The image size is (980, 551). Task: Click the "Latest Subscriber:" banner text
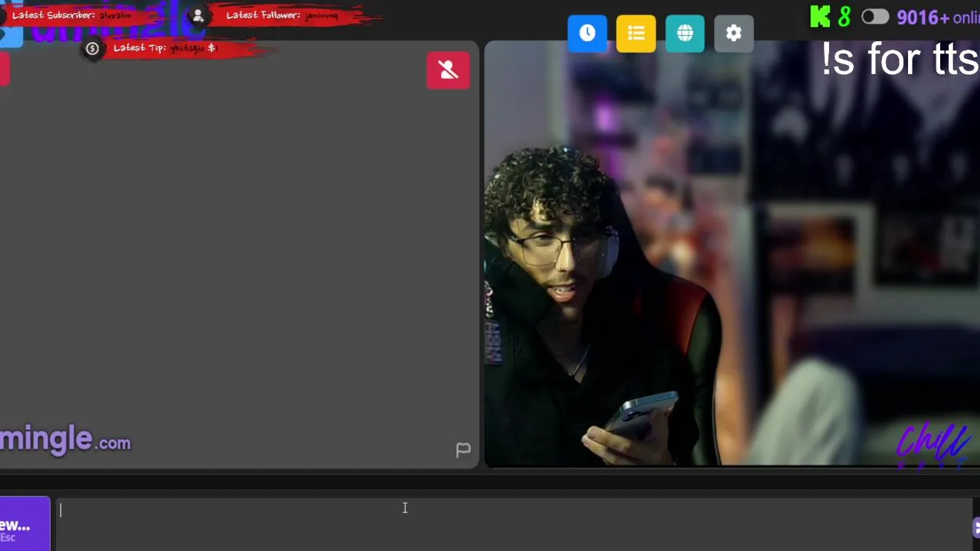coord(54,15)
